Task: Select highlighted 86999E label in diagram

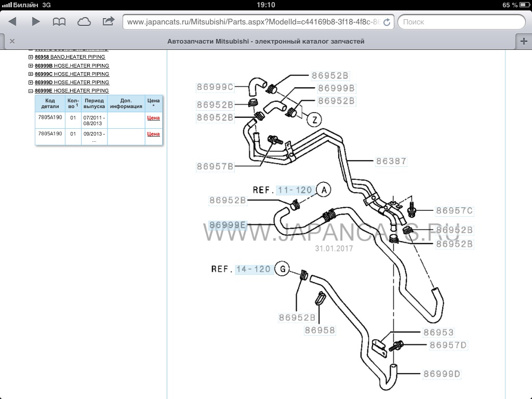Action: click(228, 225)
